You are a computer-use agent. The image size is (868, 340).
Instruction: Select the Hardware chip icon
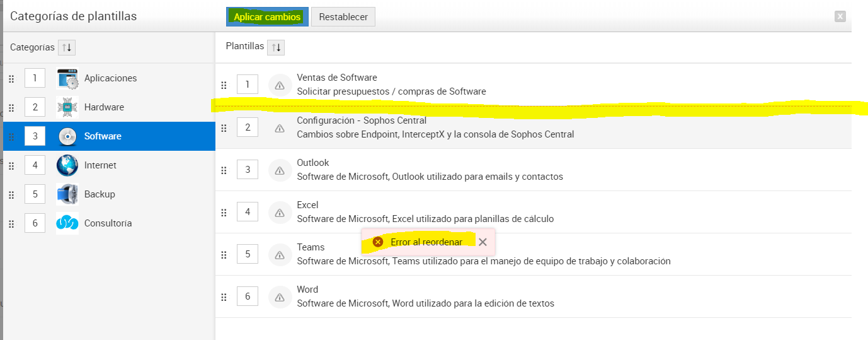(67, 107)
